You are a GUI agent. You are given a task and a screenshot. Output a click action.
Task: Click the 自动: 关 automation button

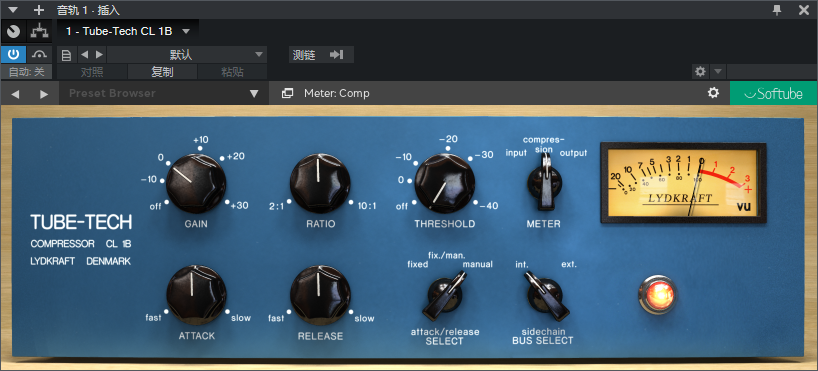tap(27, 72)
